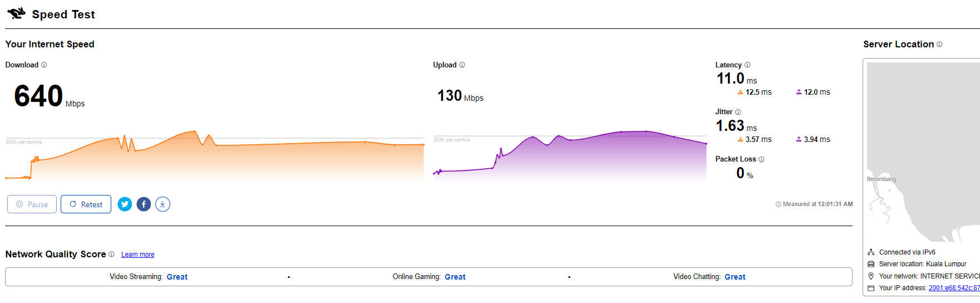This screenshot has width=980, height=303.
Task: Pause the speed test
Action: pyautogui.click(x=32, y=204)
